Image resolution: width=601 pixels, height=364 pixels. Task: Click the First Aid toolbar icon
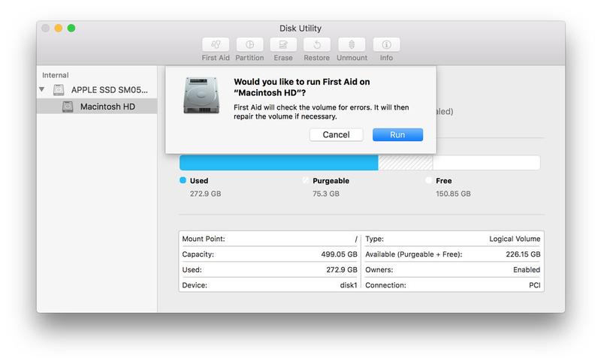coord(216,44)
